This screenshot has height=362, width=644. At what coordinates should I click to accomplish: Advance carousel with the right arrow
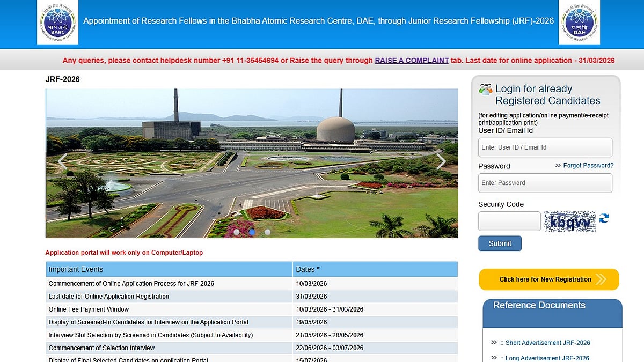pos(441,162)
